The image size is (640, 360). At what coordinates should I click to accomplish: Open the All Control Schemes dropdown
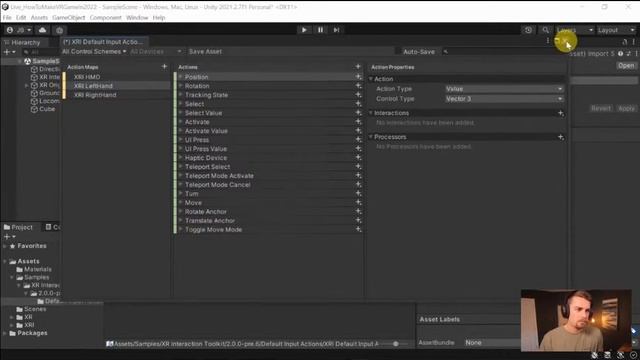coord(94,51)
